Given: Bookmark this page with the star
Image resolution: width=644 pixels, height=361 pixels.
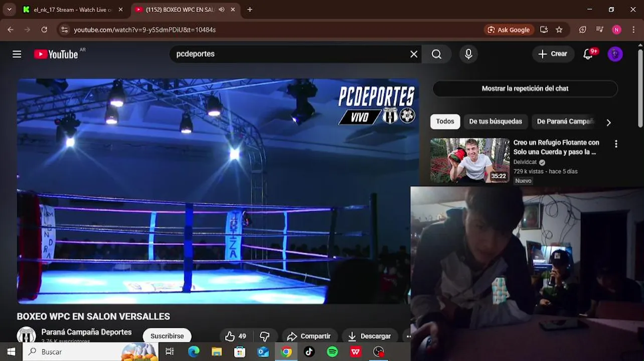Looking at the screenshot, I should [x=559, y=30].
